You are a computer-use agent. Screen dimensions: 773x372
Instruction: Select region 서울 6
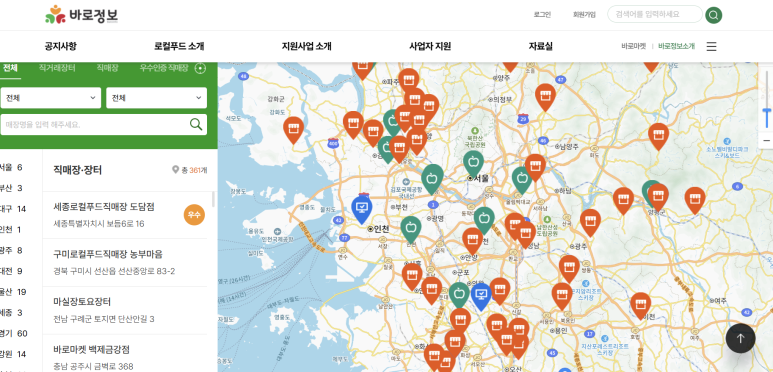click(11, 168)
